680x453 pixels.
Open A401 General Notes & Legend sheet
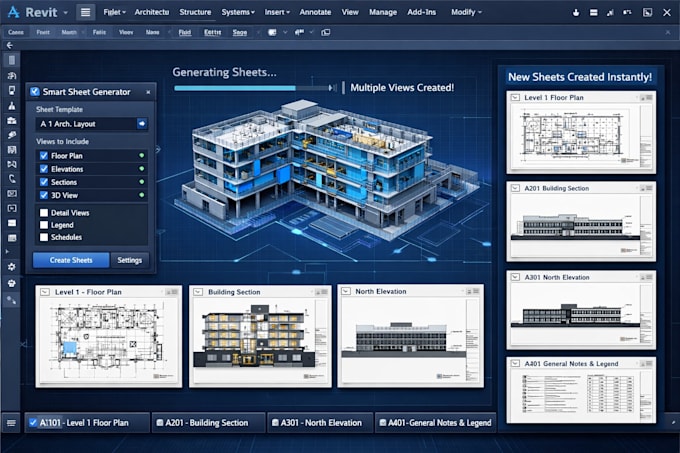(x=581, y=390)
